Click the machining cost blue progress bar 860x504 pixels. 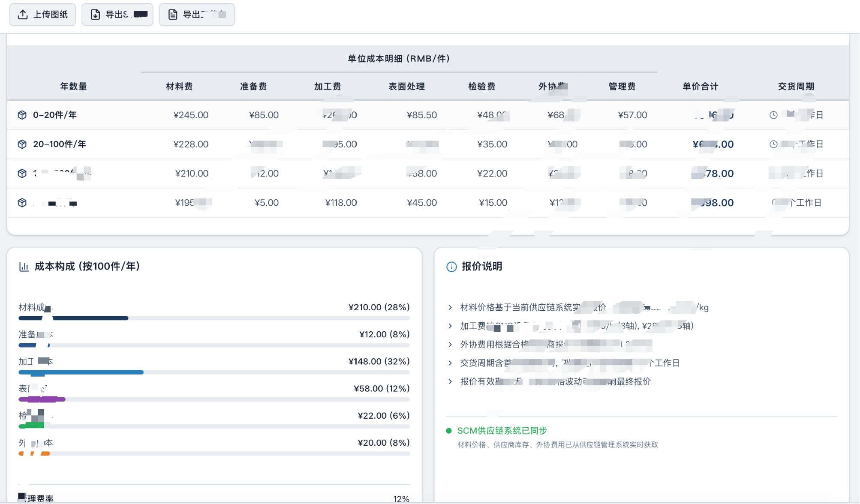point(81,372)
